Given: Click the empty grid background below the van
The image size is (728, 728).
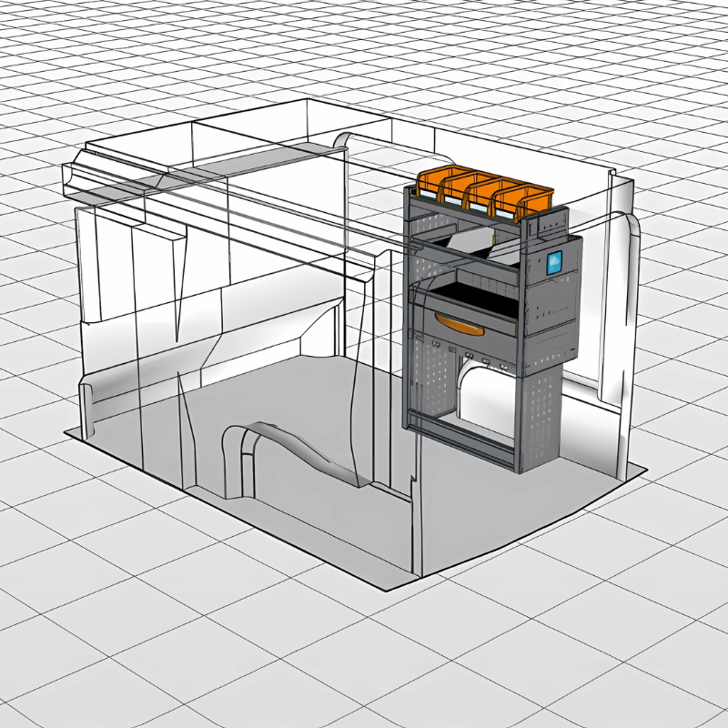Looking at the screenshot, I should (x=364, y=655).
